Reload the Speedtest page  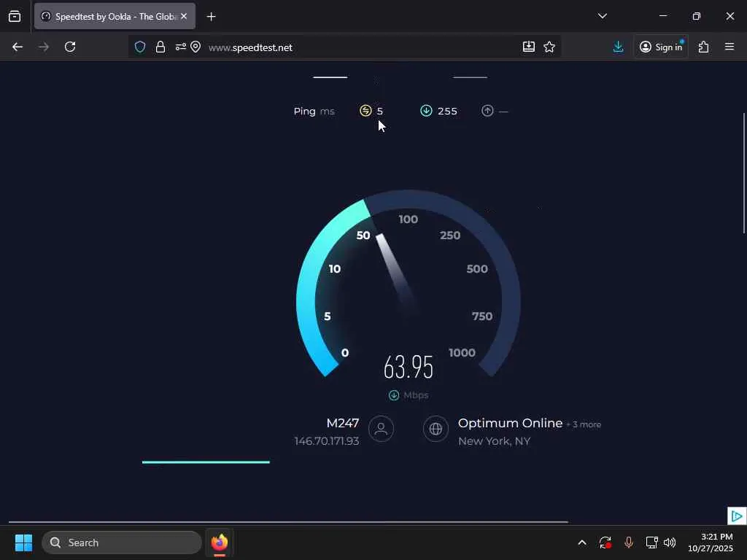[70, 47]
